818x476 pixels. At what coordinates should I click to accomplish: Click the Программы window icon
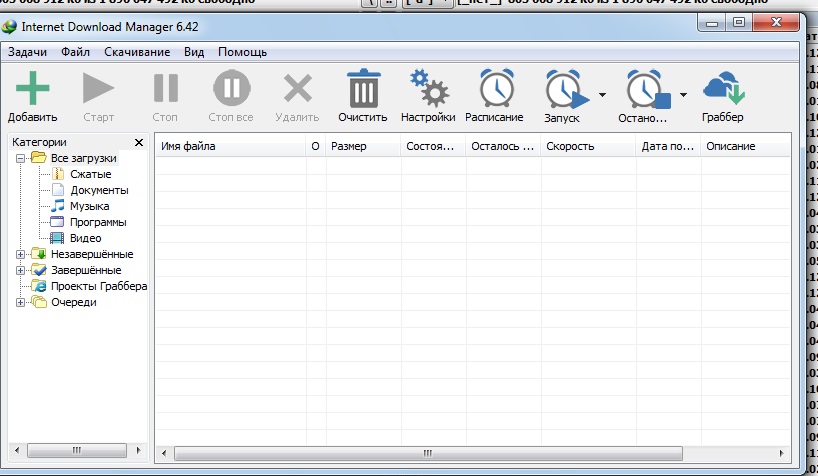coord(57,222)
